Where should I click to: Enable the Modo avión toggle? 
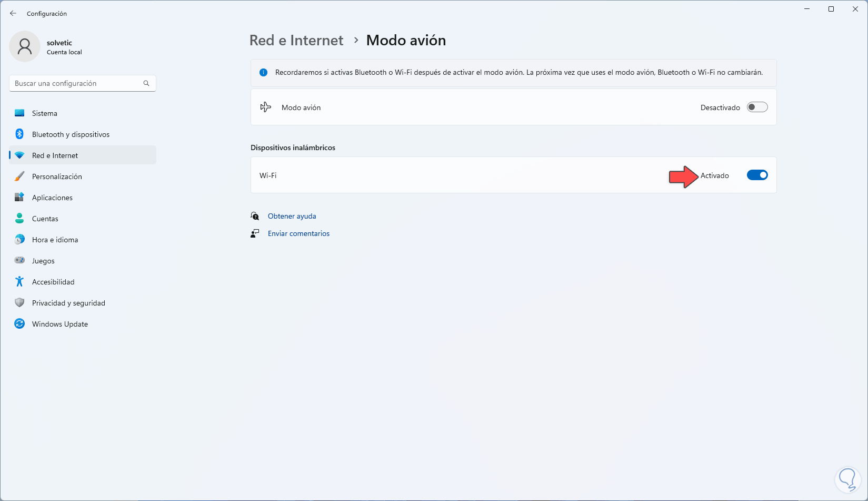(757, 107)
